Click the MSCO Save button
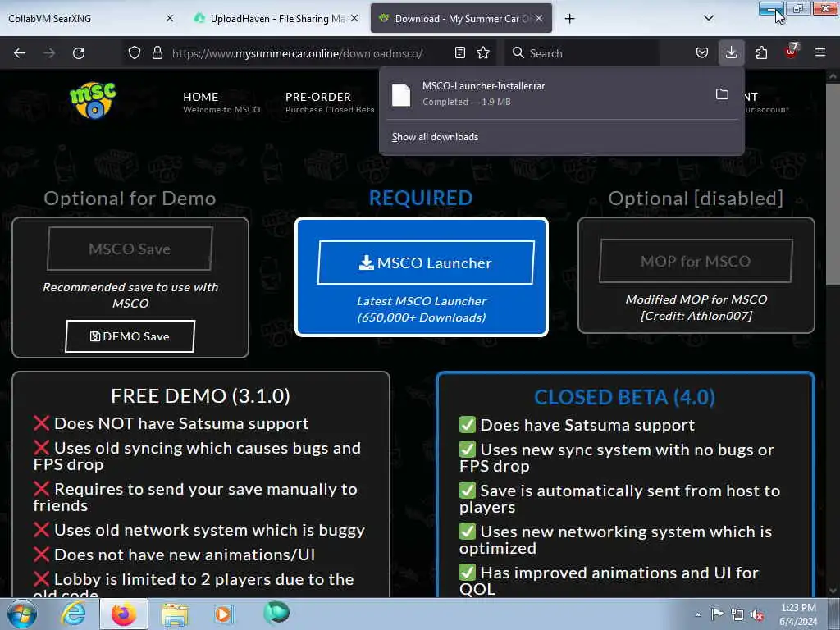 (130, 249)
